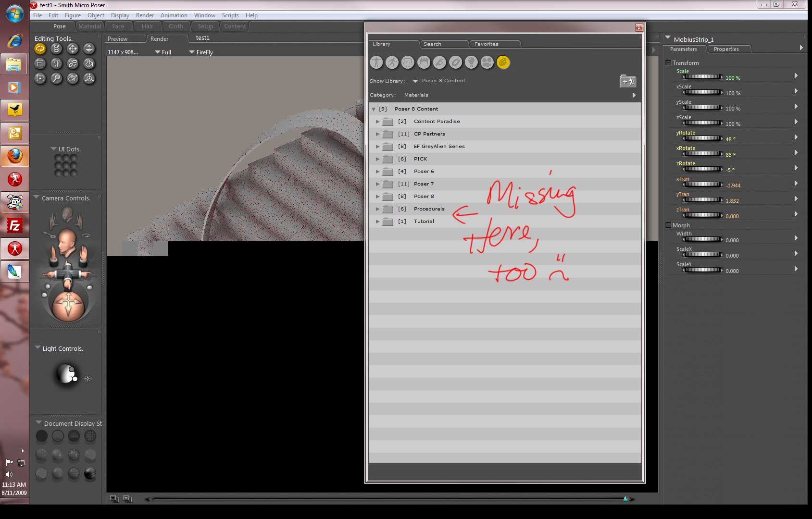Expand the CP Partners folder
Image resolution: width=812 pixels, height=519 pixels.
378,134
